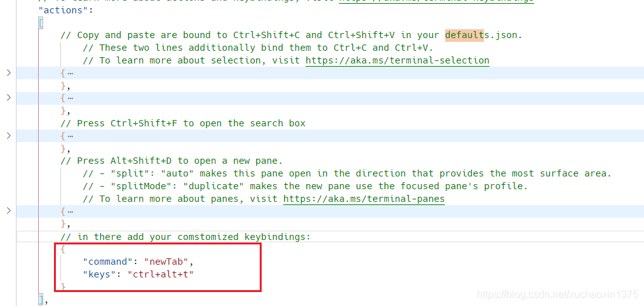Click the closing brace below "keys" line
This screenshot has width=644, height=306.
63,286
